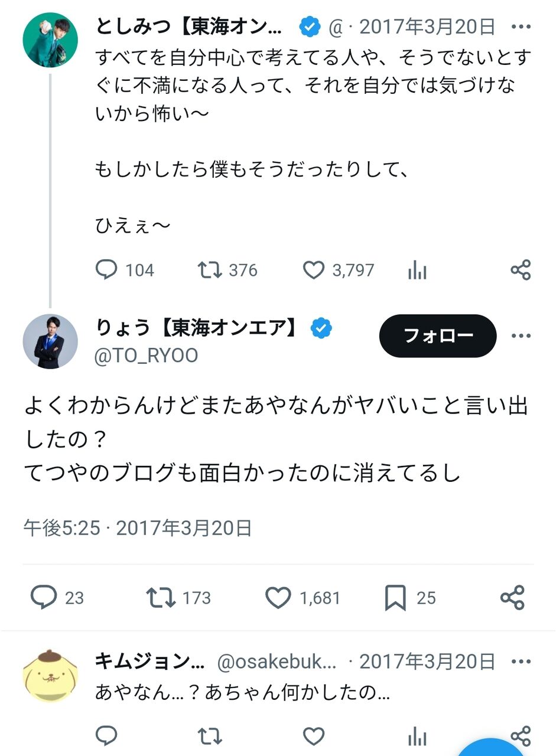Share りょう's main tweet
Viewport: 556px width, 756px height.
point(512,598)
